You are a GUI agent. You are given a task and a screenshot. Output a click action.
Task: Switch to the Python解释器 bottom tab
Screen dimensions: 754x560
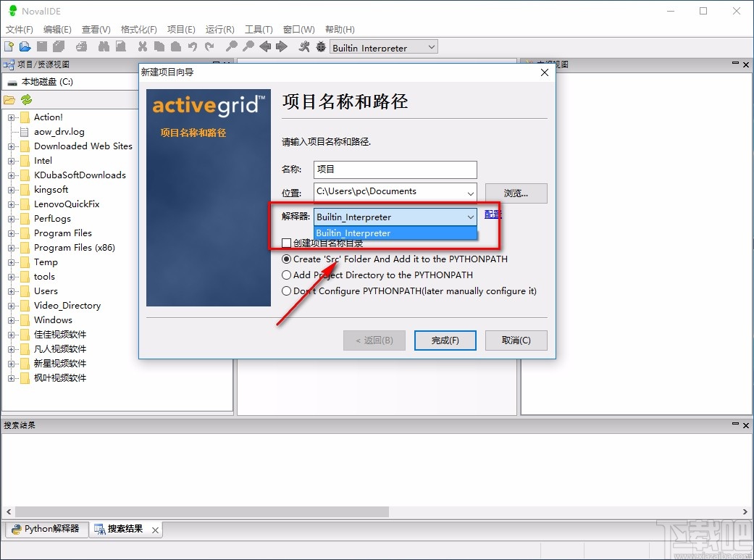(46, 530)
